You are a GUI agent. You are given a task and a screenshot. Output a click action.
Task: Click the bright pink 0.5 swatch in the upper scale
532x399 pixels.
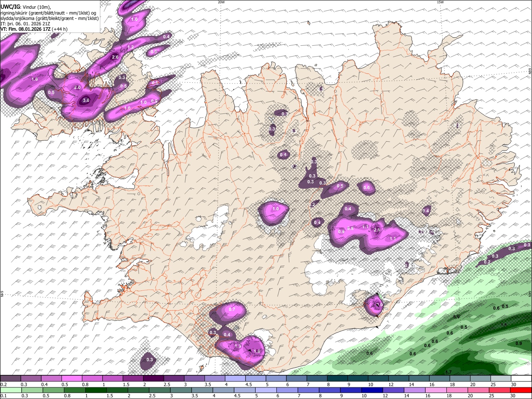click(x=72, y=379)
